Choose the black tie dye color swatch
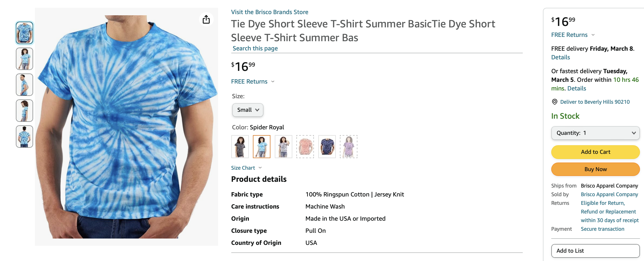The image size is (644, 261). click(x=240, y=147)
